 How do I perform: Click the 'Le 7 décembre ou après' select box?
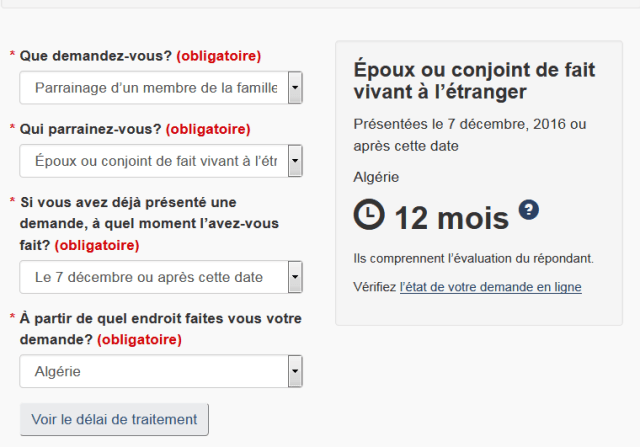click(x=161, y=277)
